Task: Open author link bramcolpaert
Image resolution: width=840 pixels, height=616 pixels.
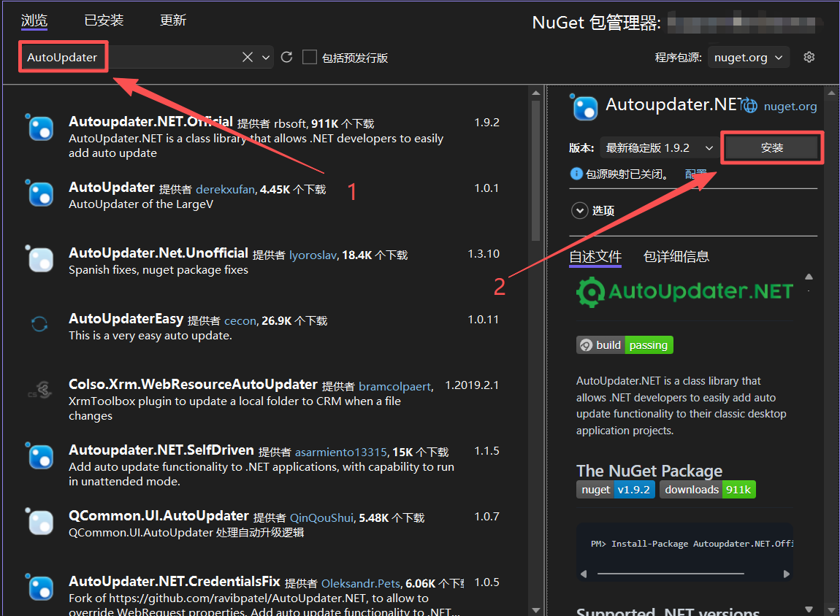Action: coord(395,386)
